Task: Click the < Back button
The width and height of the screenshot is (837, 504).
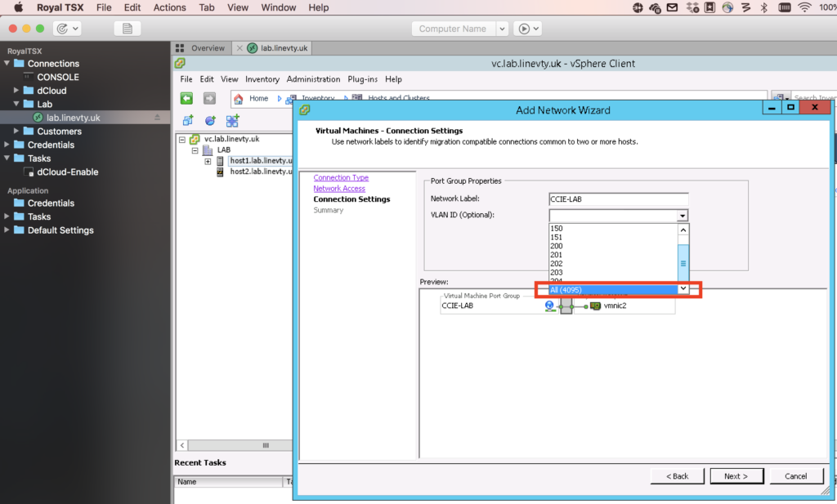Action: (677, 476)
